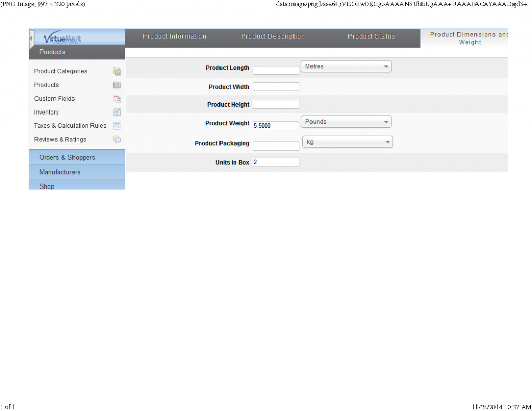The width and height of the screenshot is (532, 411).
Task: Click the Products camera icon in sidebar
Action: (117, 85)
